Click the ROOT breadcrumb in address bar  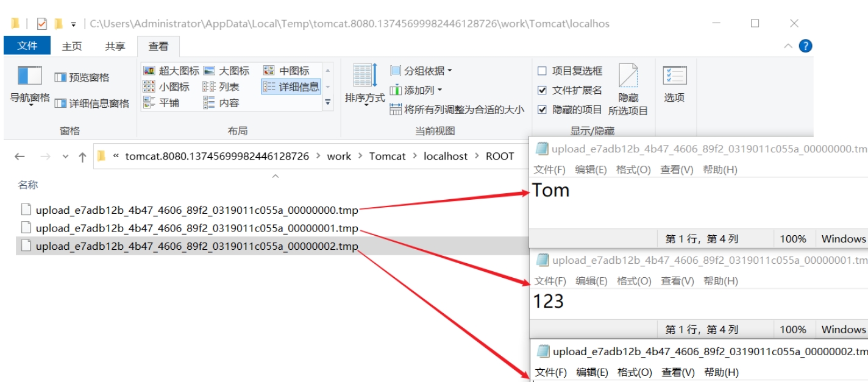pyautogui.click(x=500, y=156)
